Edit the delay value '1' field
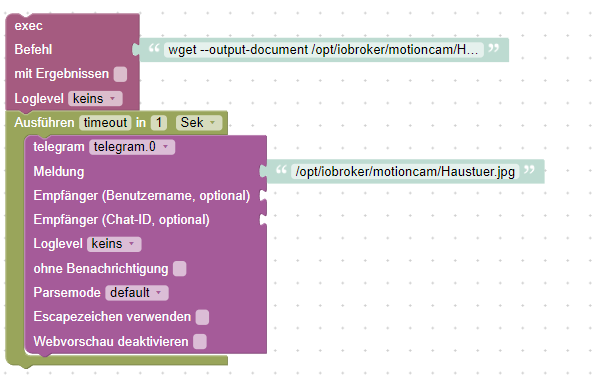The image size is (609, 386). click(x=159, y=123)
